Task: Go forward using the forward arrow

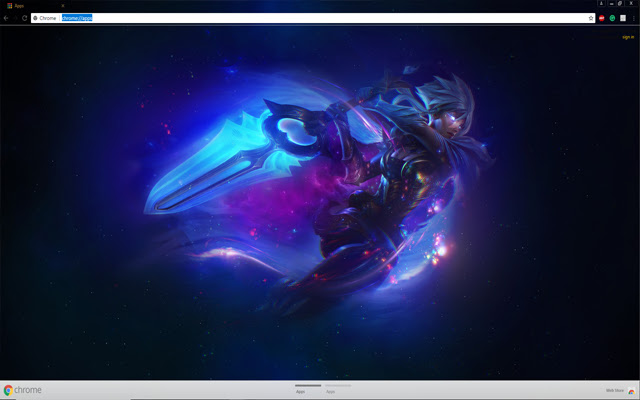Action: point(15,18)
